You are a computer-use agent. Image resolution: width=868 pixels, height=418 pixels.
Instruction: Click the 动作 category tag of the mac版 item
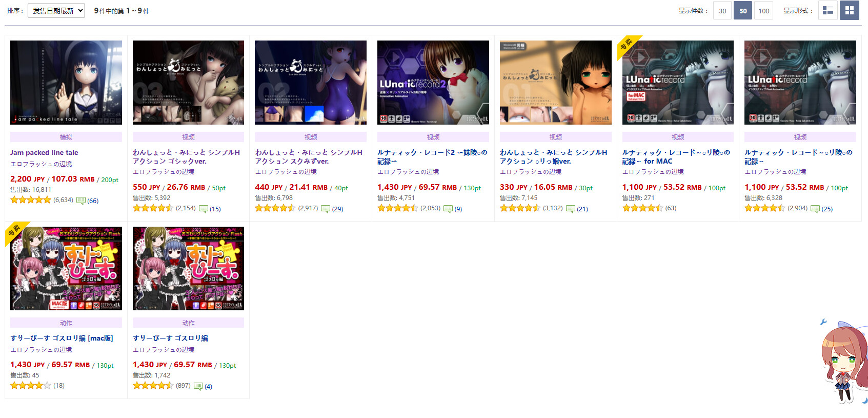[66, 323]
